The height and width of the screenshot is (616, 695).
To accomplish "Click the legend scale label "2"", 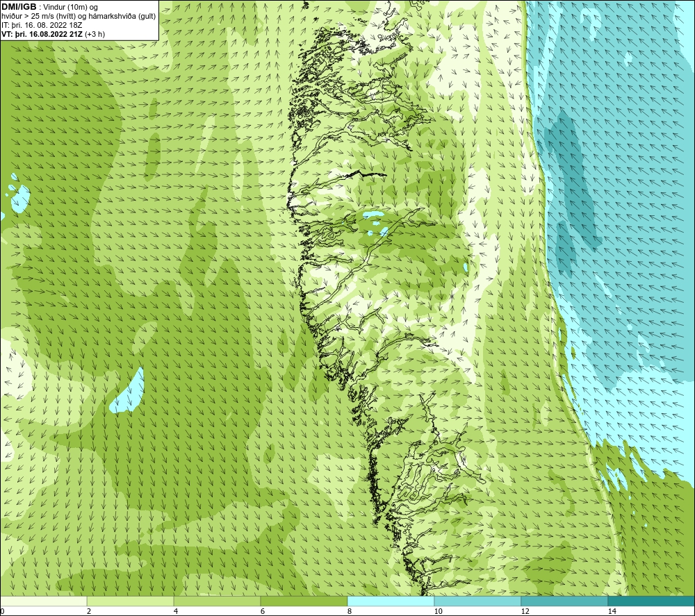I will (x=89, y=611).
